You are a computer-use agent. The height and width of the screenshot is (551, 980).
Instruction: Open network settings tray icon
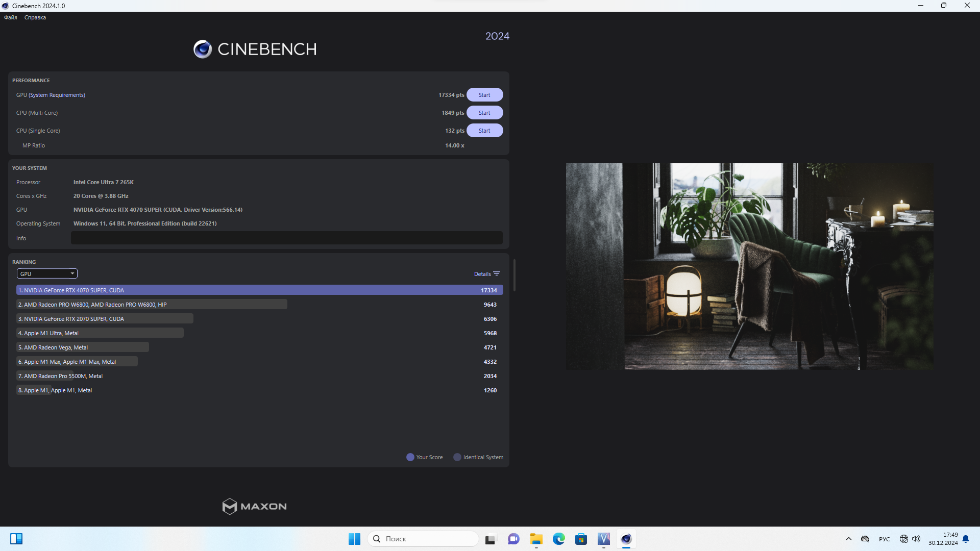(x=904, y=539)
